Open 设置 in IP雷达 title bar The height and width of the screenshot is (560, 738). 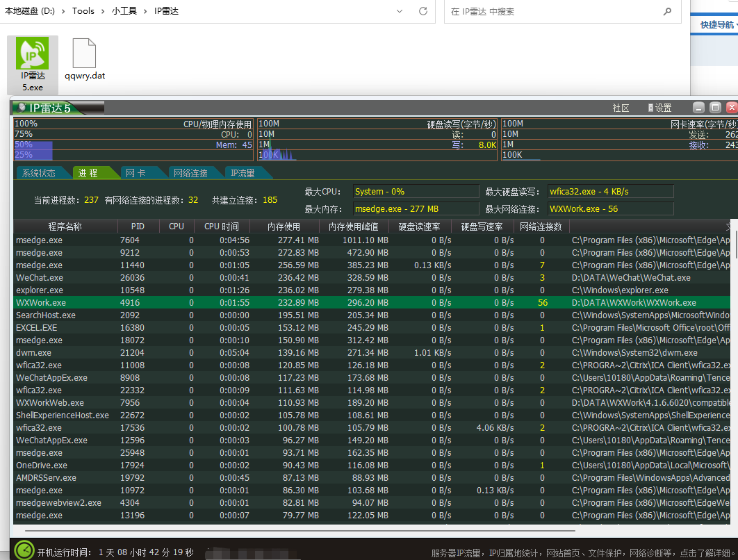click(659, 108)
